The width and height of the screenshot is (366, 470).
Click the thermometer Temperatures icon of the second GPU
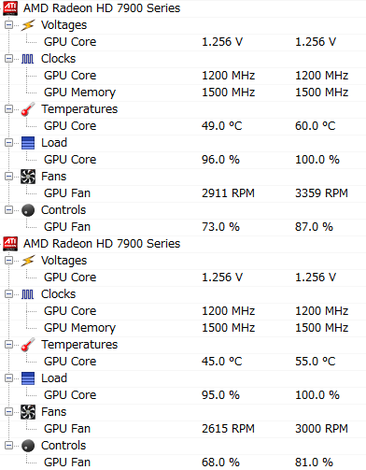[28, 344]
